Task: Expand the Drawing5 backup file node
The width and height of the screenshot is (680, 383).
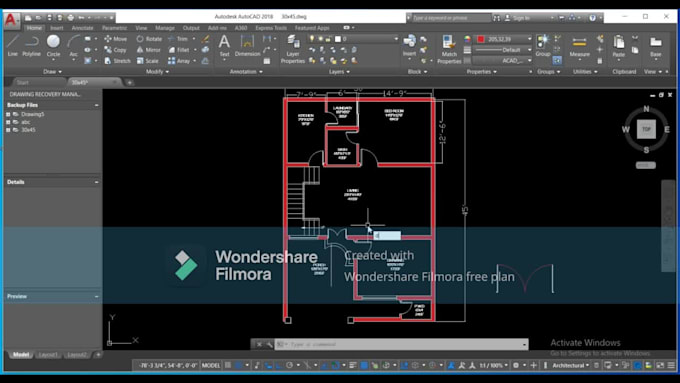Action: point(8,114)
